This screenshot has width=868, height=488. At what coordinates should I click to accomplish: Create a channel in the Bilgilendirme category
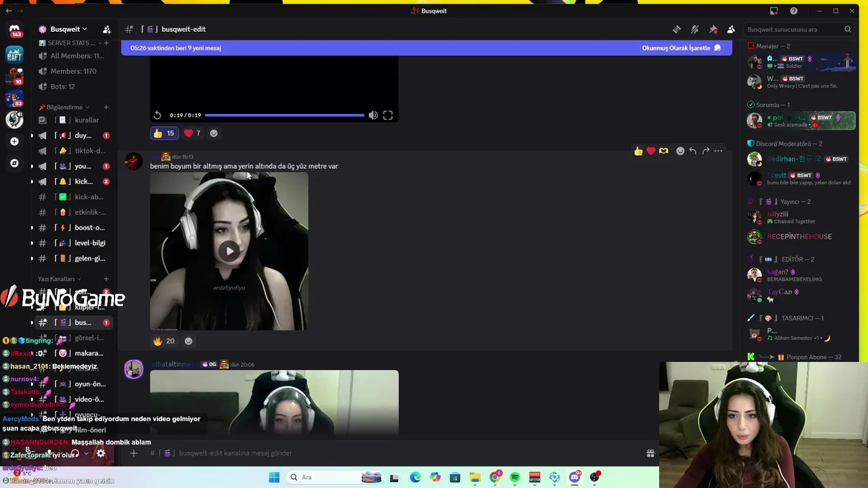[106, 107]
